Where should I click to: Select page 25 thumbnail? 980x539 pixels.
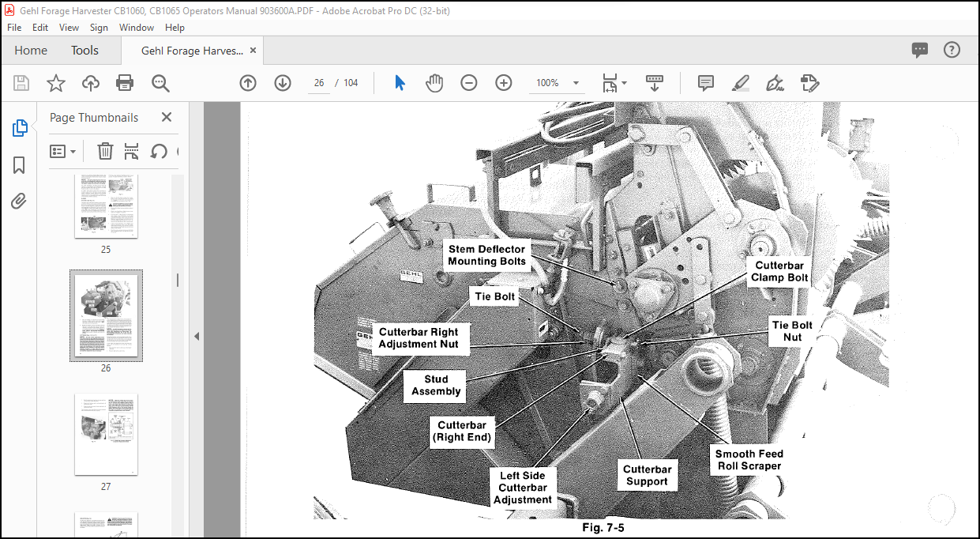(x=106, y=205)
